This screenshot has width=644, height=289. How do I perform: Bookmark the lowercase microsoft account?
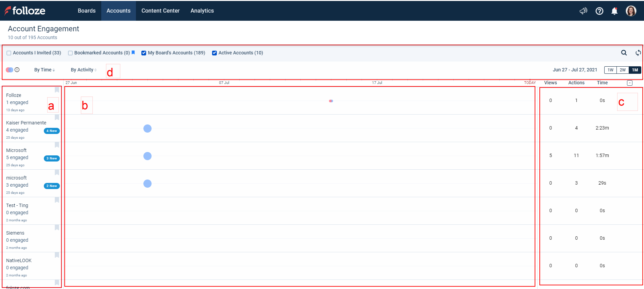[x=57, y=172]
